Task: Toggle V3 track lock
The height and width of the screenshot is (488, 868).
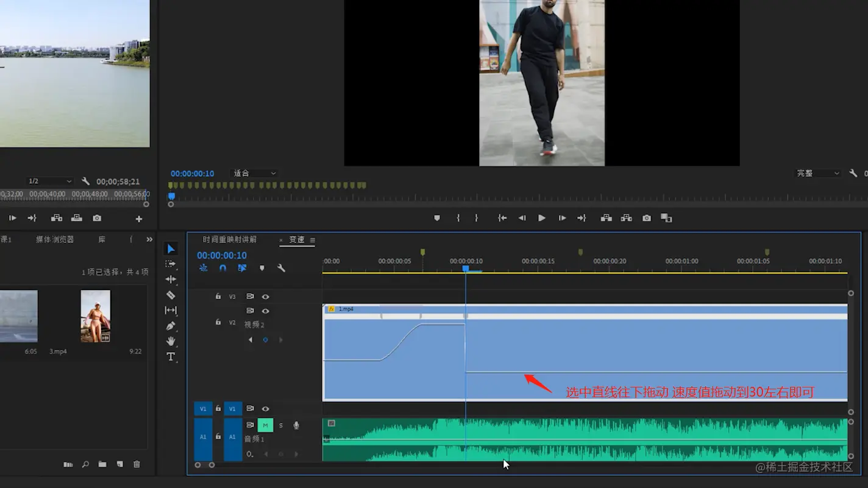Action: tap(218, 296)
